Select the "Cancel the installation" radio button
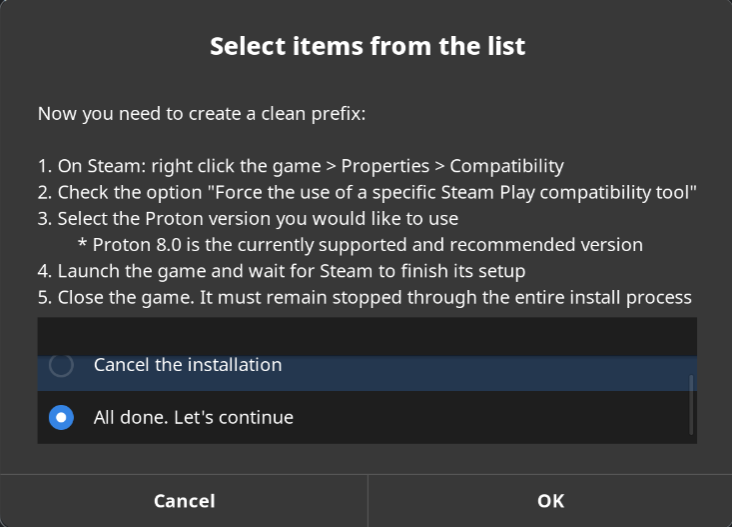732x527 pixels. point(61,366)
